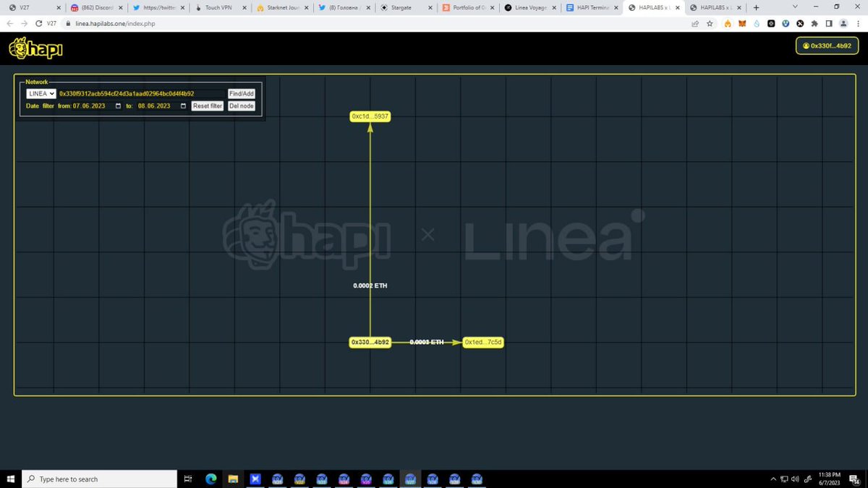The height and width of the screenshot is (488, 868).
Task: Click the 0.0003 ETH edge label
Action: tap(427, 342)
